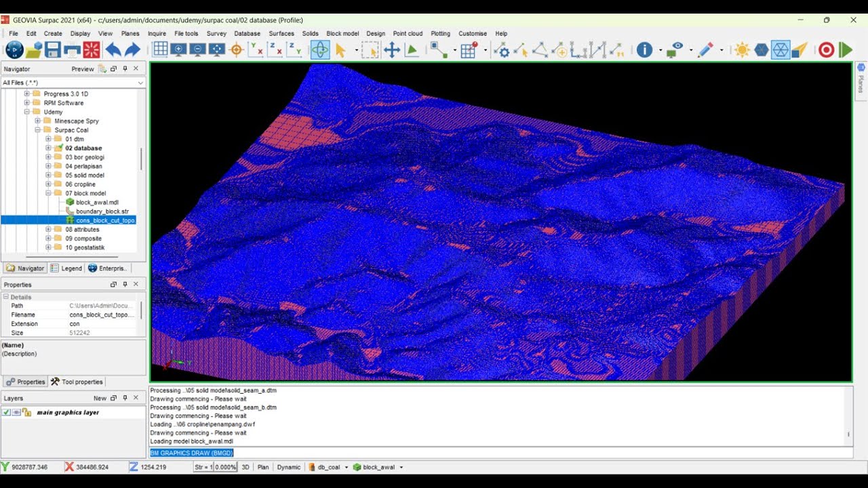This screenshot has width=868, height=488.
Task: Select the pan move arrows tool
Action: point(392,49)
